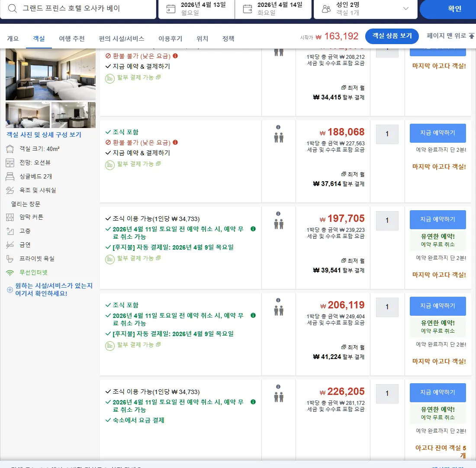Viewport: 476px width, 468px height.
Task: Open the 이용후기 tab
Action: point(170,38)
